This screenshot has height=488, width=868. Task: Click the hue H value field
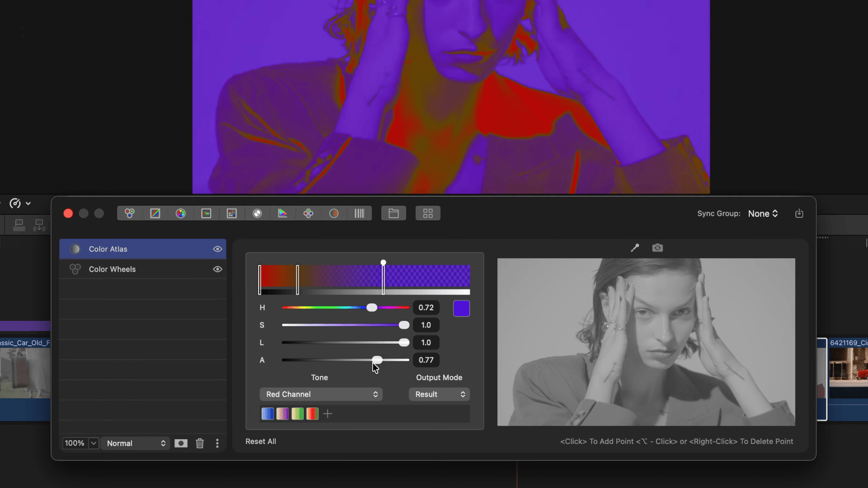(426, 308)
